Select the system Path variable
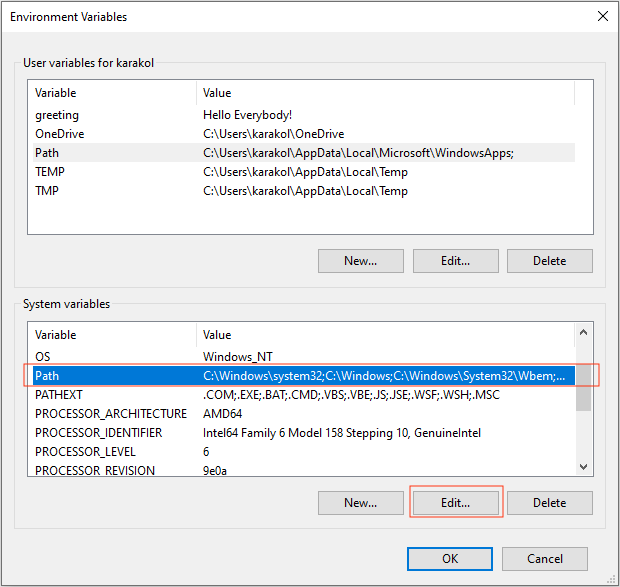Image resolution: width=620 pixels, height=587 pixels. pyautogui.click(x=304, y=376)
